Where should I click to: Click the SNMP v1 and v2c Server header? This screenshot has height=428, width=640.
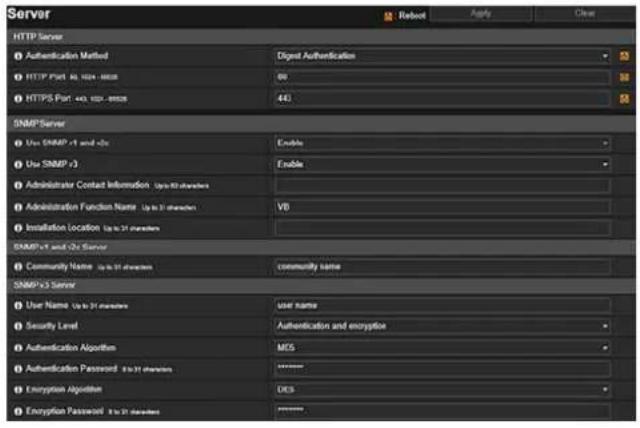pyautogui.click(x=321, y=247)
